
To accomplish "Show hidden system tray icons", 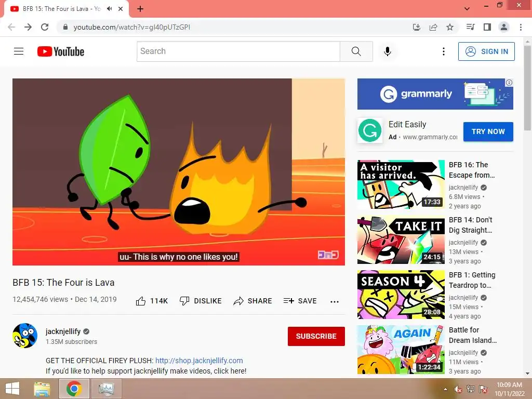I will click(x=445, y=389).
